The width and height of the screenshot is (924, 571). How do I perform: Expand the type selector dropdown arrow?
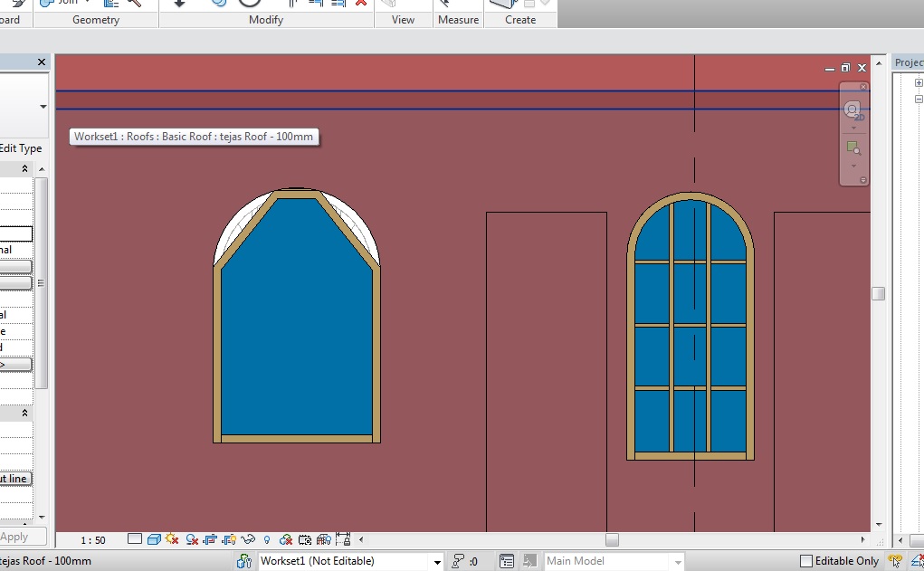click(43, 107)
